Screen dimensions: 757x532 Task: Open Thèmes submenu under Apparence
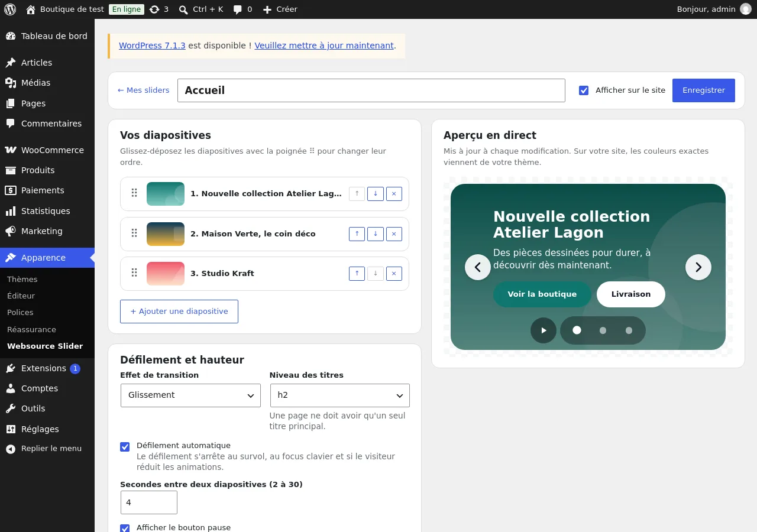pyautogui.click(x=22, y=279)
